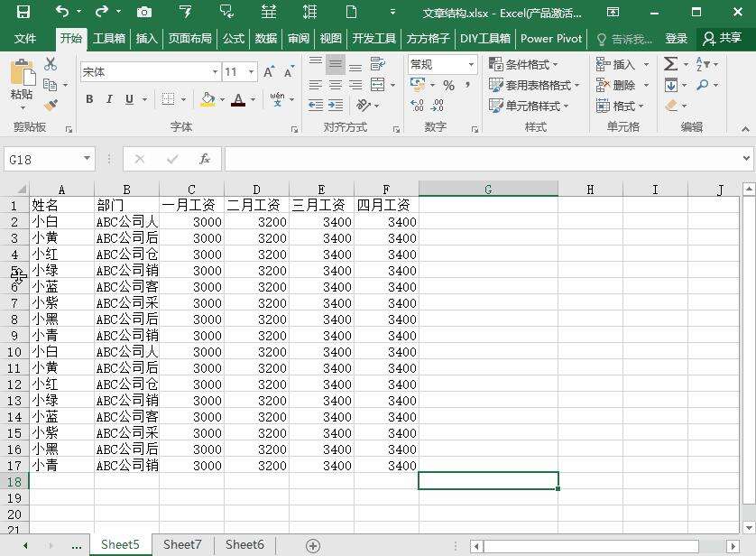The width and height of the screenshot is (756, 556).
Task: Open the 页面布局 ribbon tab
Action: click(189, 39)
